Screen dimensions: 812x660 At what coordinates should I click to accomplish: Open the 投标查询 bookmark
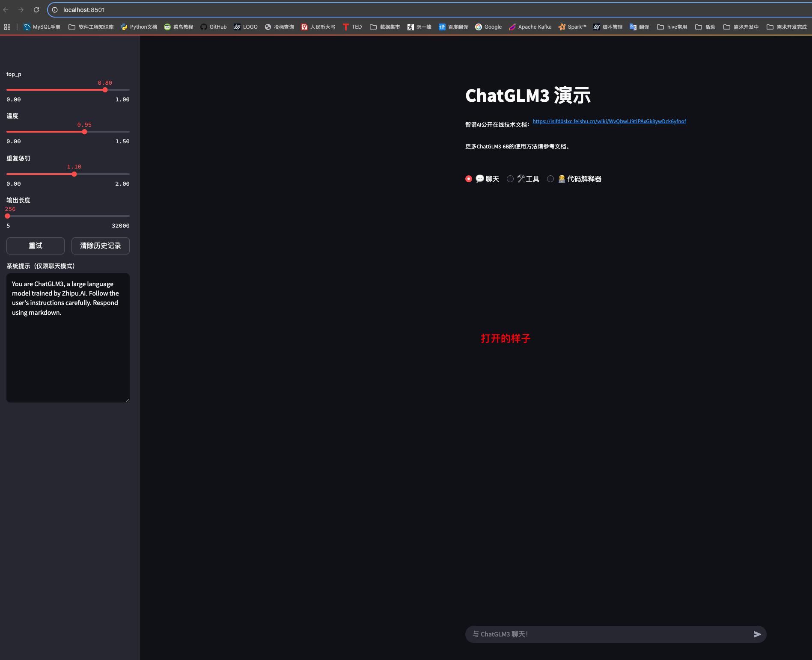[x=279, y=27]
